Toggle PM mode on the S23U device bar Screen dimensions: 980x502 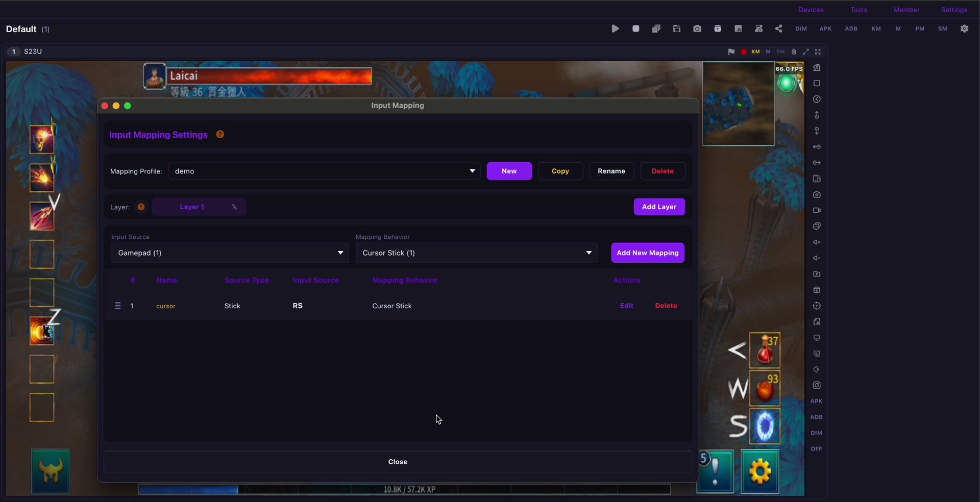tap(781, 52)
